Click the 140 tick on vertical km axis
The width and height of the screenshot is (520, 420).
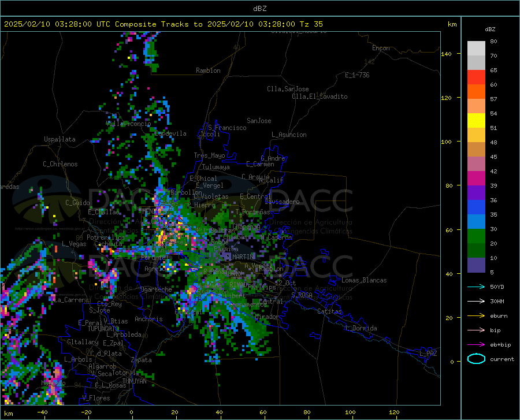pyautogui.click(x=446, y=54)
